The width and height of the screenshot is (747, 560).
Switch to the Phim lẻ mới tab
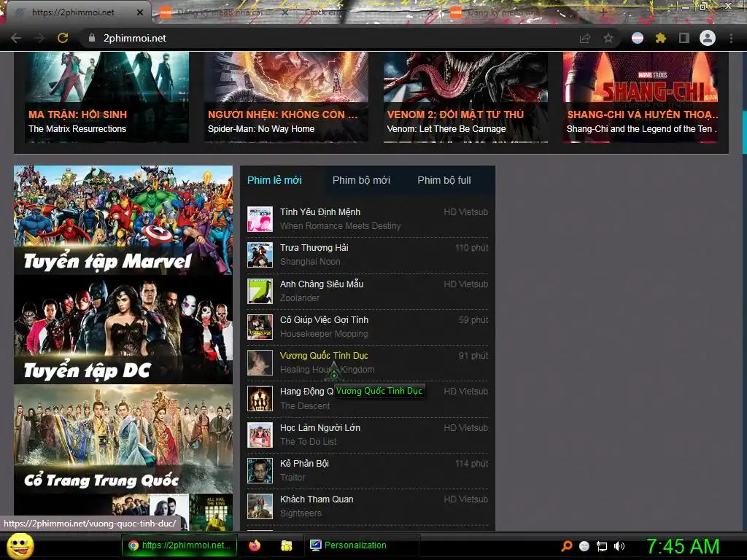(x=274, y=180)
